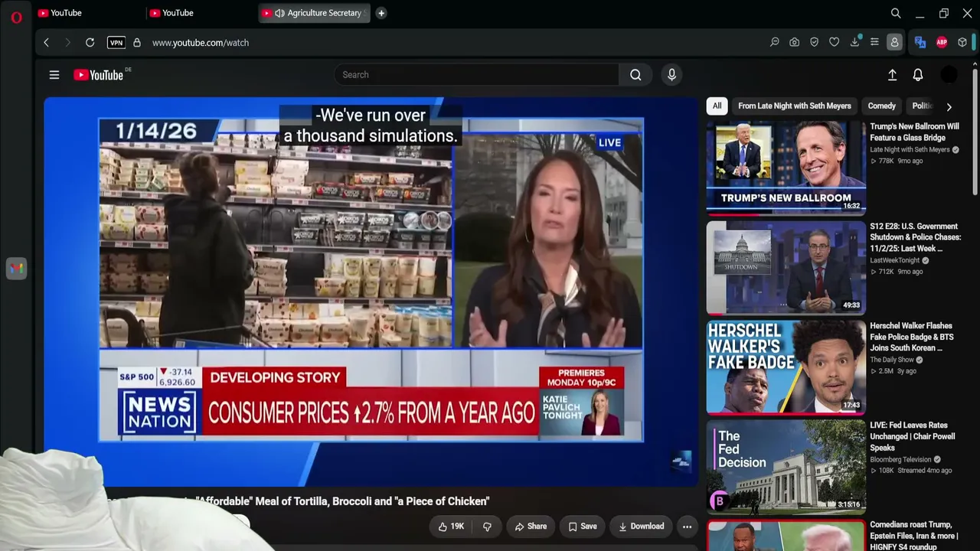Open the YouTube guide hamburger menu
The width and height of the screenshot is (980, 551).
click(54, 75)
